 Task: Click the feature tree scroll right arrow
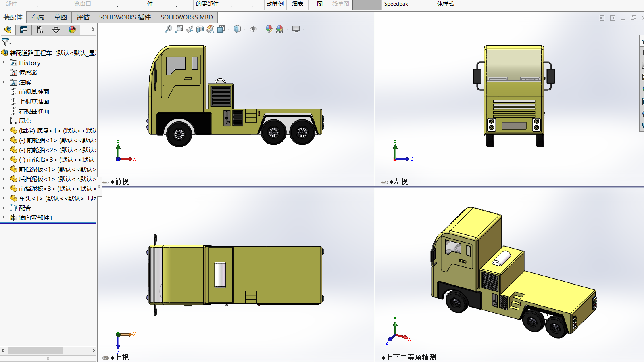pyautogui.click(x=93, y=350)
